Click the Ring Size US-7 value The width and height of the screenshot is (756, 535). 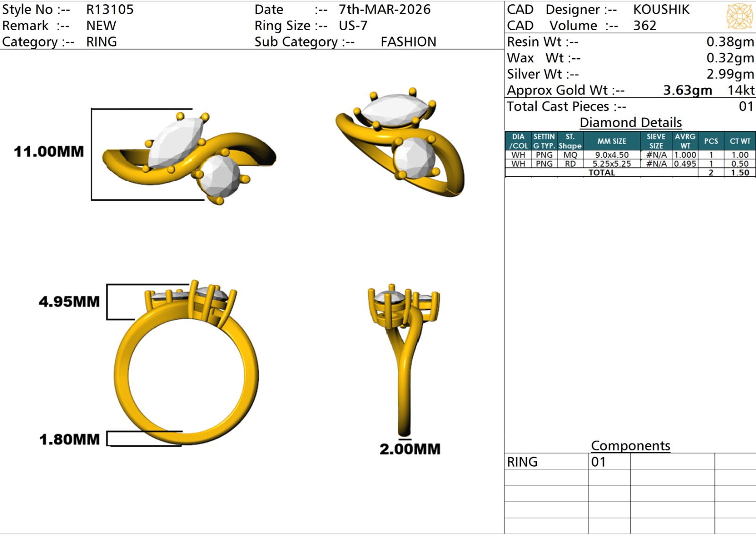353,25
